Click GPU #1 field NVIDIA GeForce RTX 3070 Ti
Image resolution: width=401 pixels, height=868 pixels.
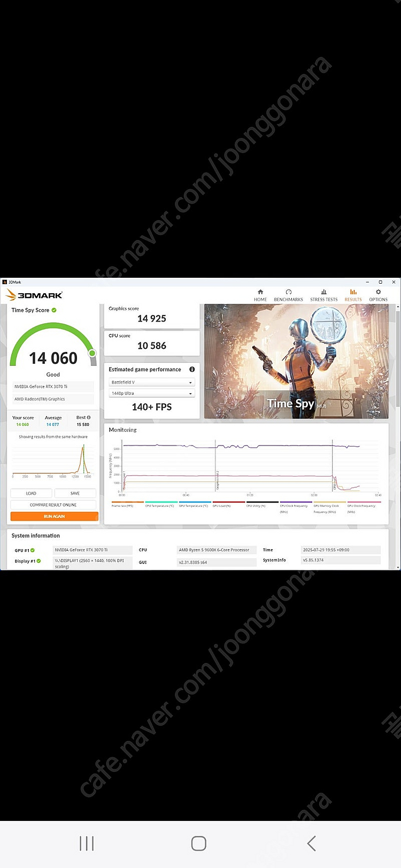(x=92, y=550)
